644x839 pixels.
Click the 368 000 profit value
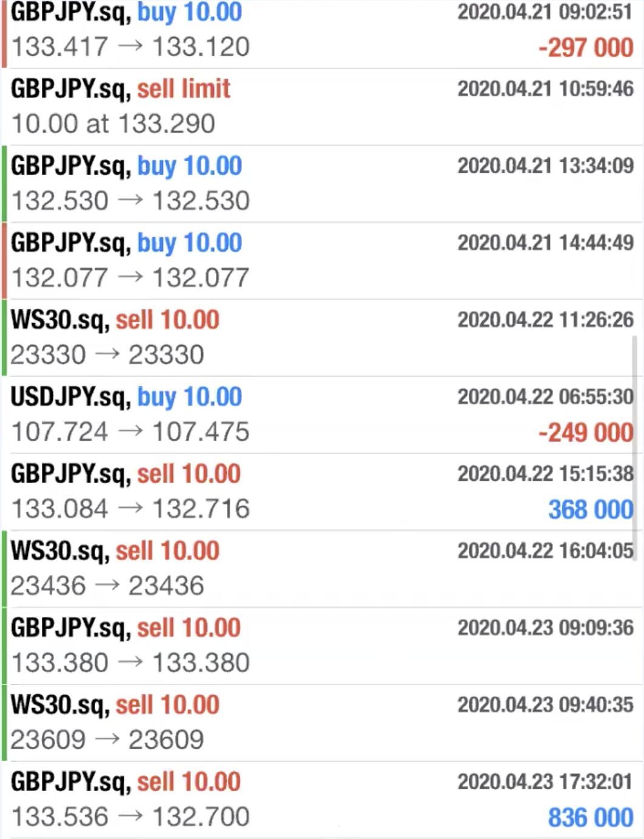591,510
